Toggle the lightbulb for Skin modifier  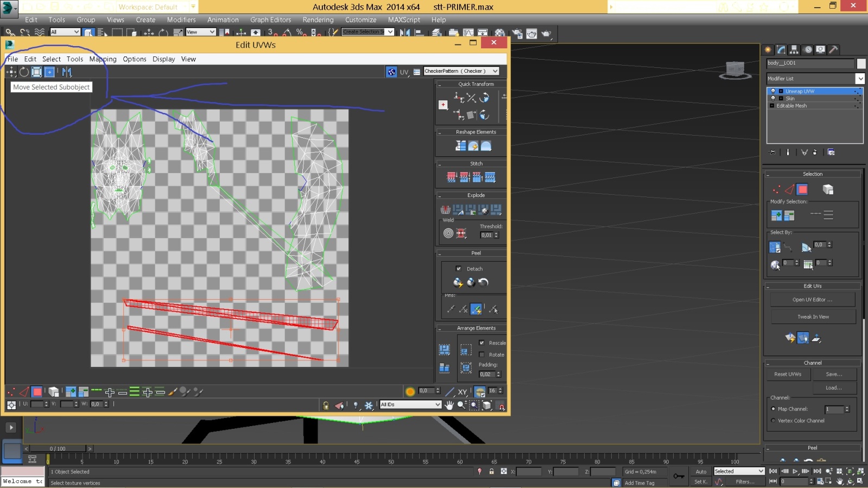(773, 98)
